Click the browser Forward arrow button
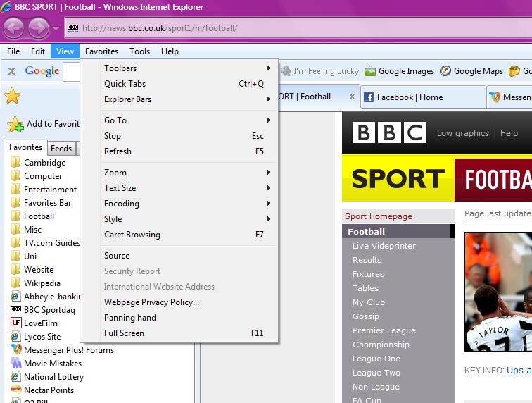 (38, 28)
